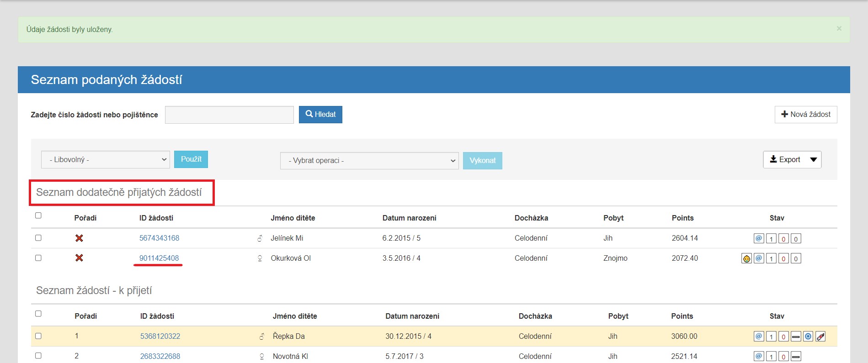The width and height of the screenshot is (868, 363).
Task: Click the dash status icon in Novotná Kl row
Action: (796, 356)
